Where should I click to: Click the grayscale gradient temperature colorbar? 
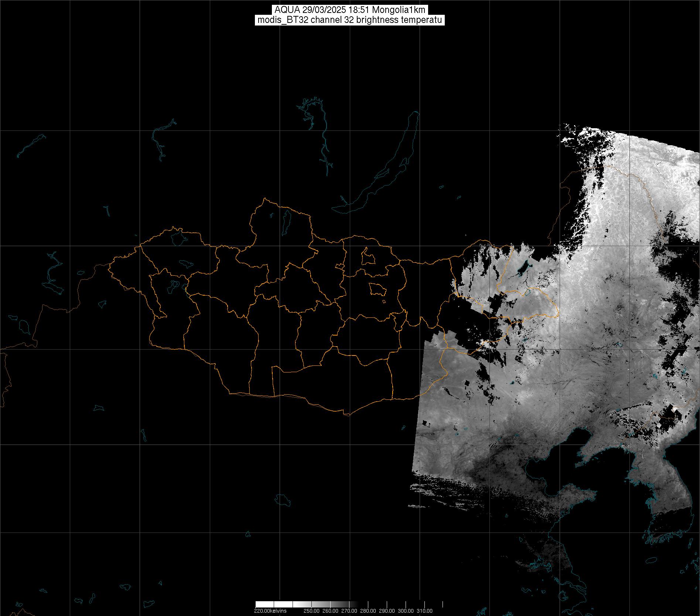pyautogui.click(x=349, y=604)
